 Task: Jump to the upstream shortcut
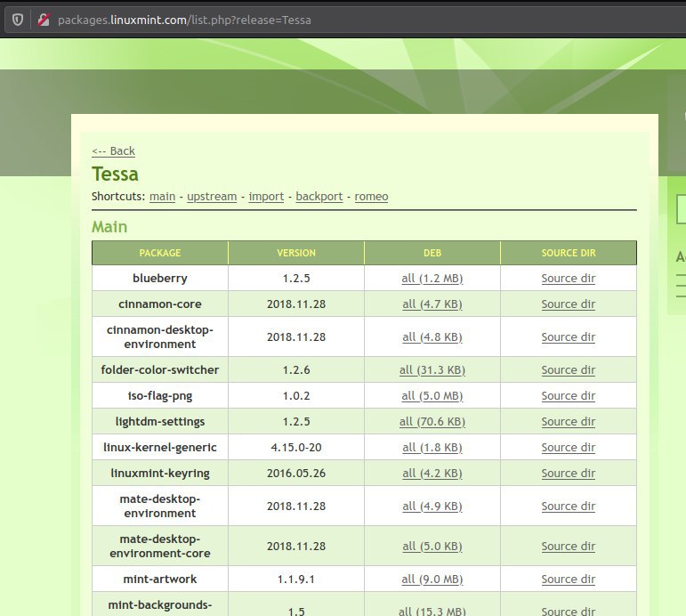coord(212,196)
